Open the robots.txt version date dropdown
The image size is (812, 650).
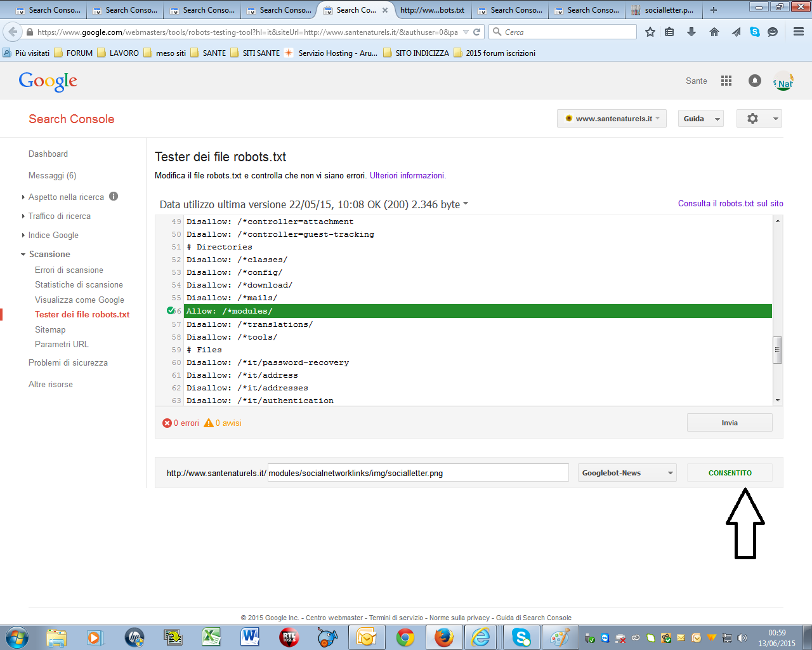(466, 204)
